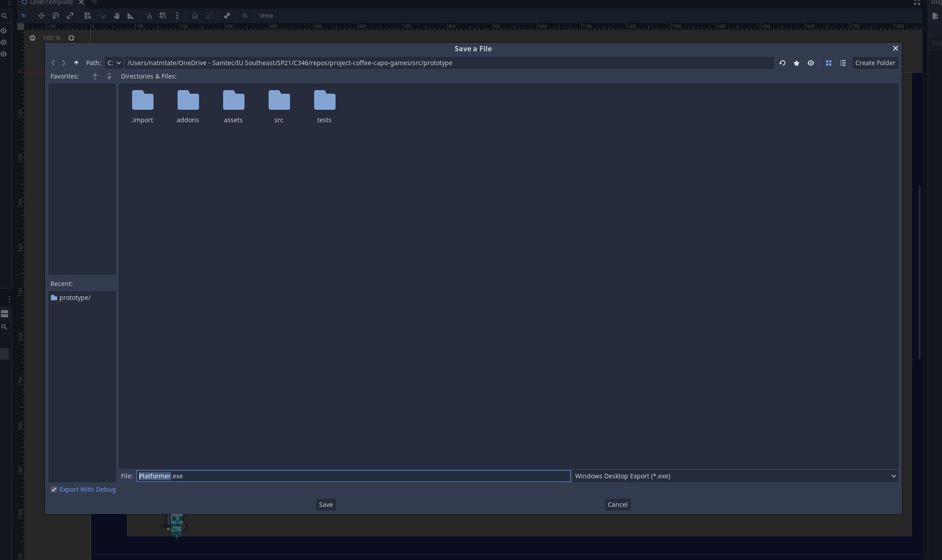
Task: Click the Platformer.exe file name field
Action: point(353,476)
